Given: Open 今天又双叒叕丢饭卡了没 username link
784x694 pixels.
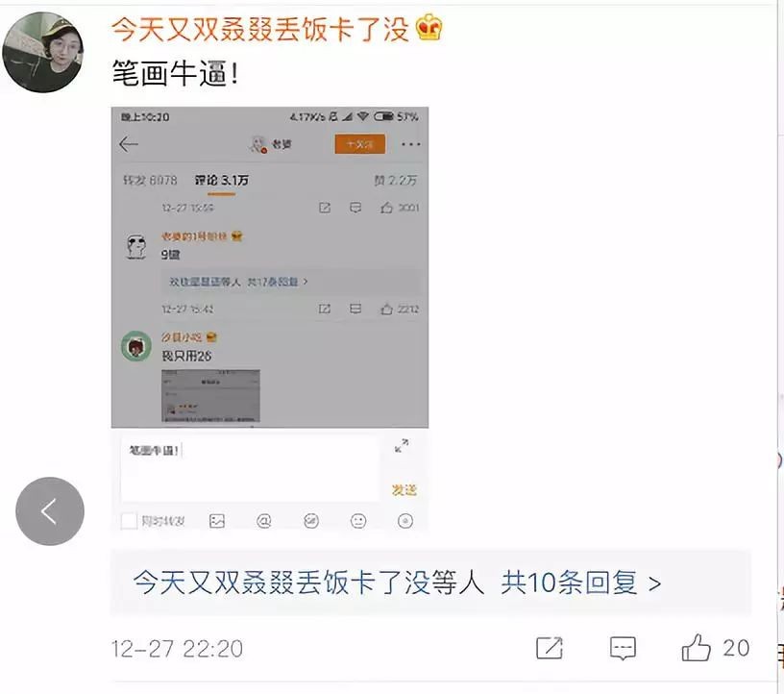Looking at the screenshot, I should click(260, 29).
